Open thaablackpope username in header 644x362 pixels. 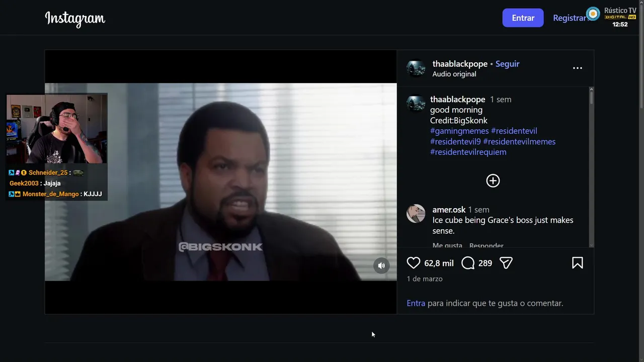(460, 64)
